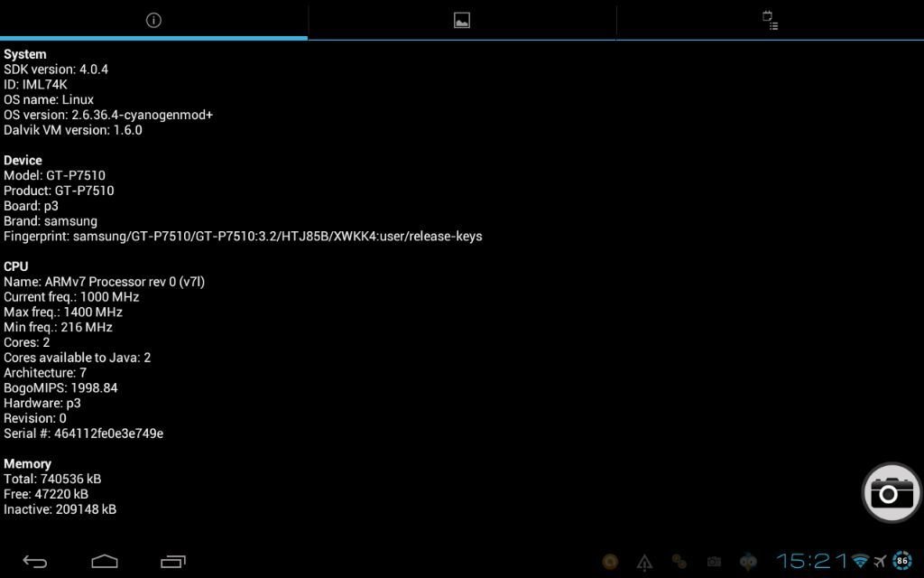Viewport: 924px width, 578px height.
Task: Click the Serial # line
Action: click(x=84, y=433)
